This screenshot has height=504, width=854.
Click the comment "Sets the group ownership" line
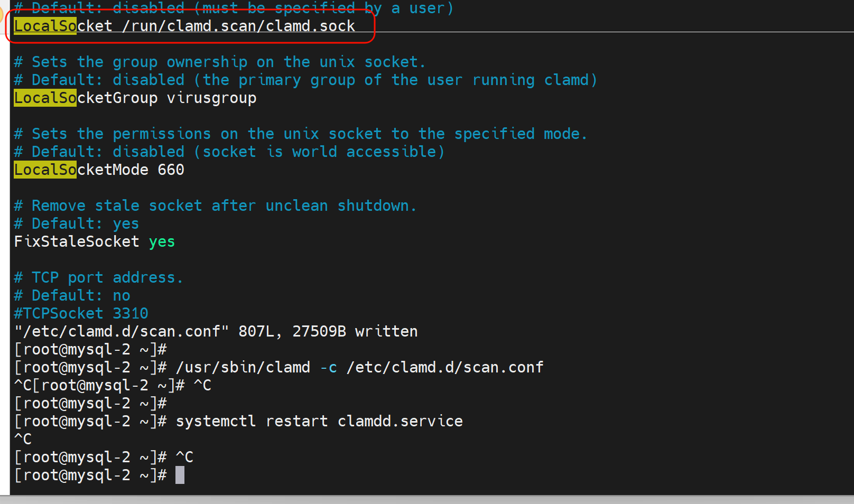(x=220, y=62)
